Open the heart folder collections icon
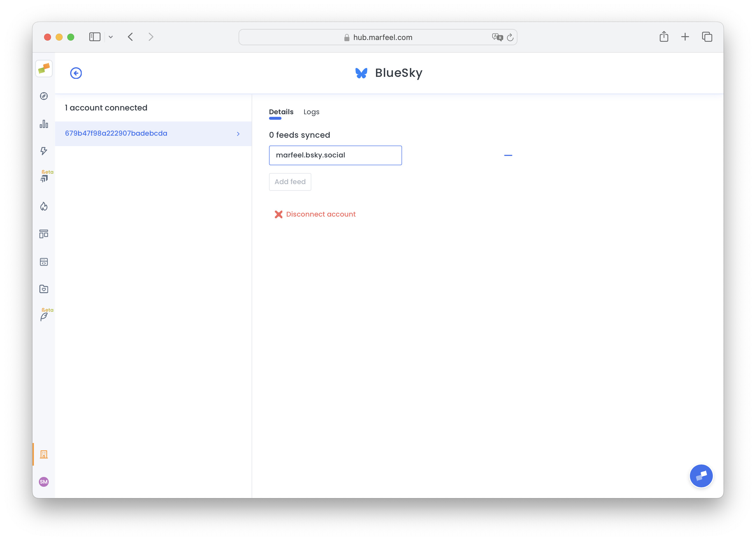This screenshot has width=756, height=541. pyautogui.click(x=44, y=289)
